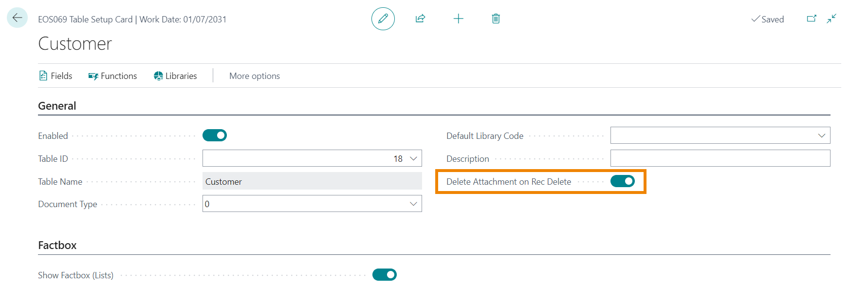Viewport: 868px width, 308px height.
Task: Click More options
Action: 254,76
